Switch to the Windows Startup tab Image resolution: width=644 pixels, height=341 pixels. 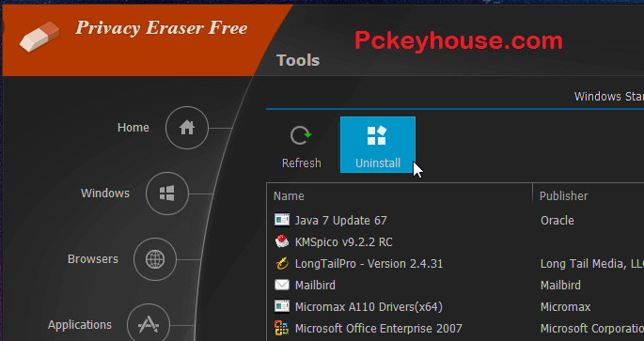pyautogui.click(x=608, y=97)
